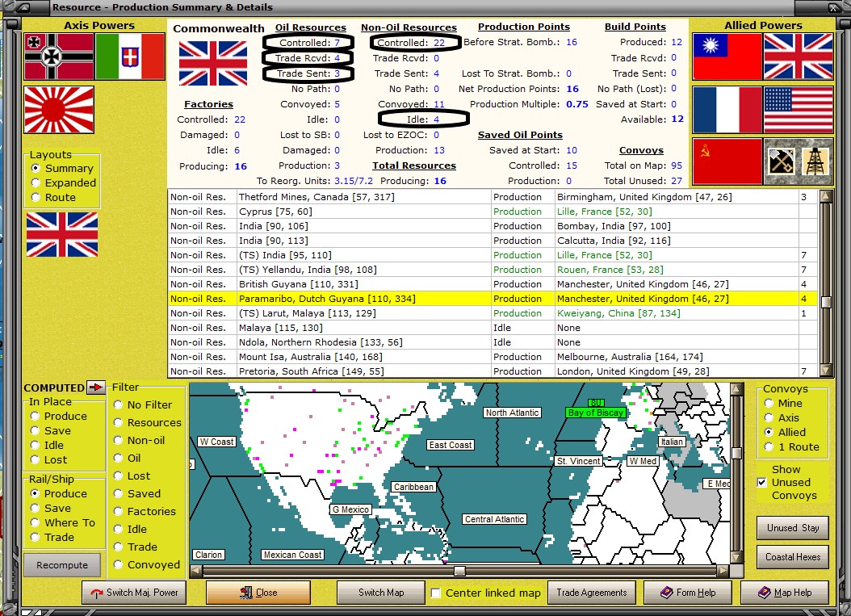Image resolution: width=851 pixels, height=616 pixels.
Task: Click the resource list scroll up arrow
Action: 826,196
